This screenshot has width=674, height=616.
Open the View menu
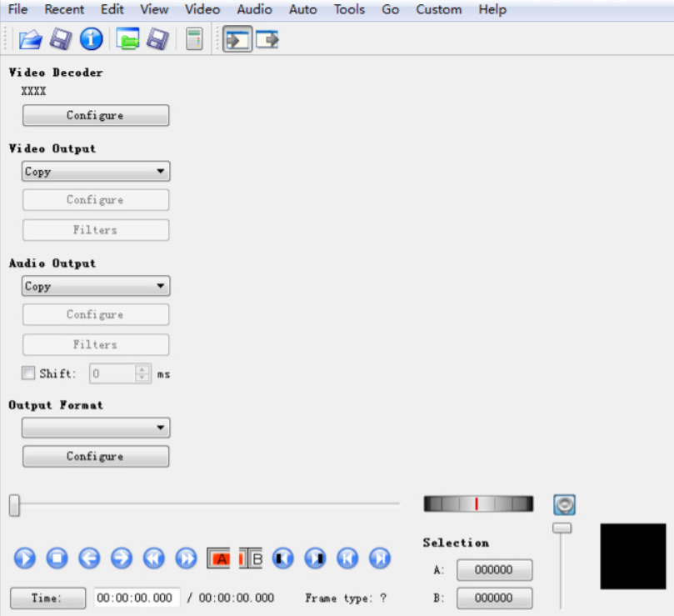click(154, 9)
